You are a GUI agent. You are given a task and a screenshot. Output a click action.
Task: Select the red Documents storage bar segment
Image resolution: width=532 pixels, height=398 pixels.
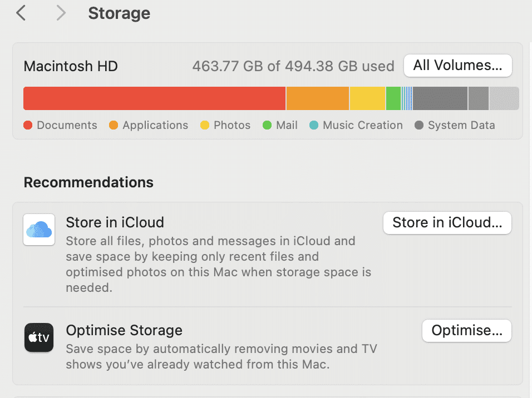pyautogui.click(x=154, y=98)
